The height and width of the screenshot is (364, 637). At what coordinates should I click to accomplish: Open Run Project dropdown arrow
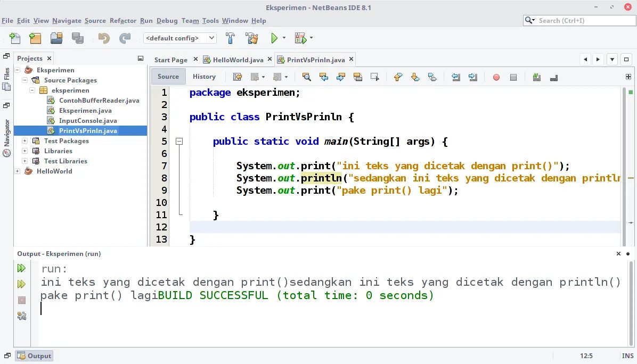coord(284,38)
